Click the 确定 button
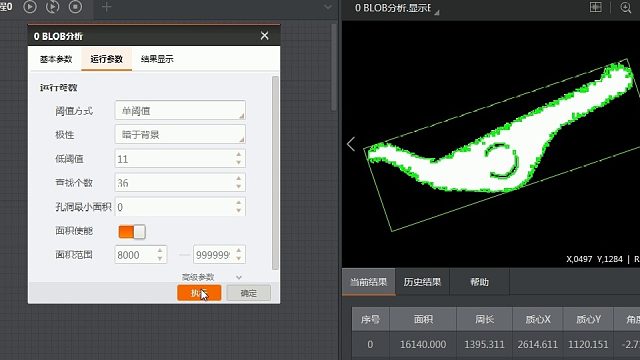The width and height of the screenshot is (640, 360). 249,293
